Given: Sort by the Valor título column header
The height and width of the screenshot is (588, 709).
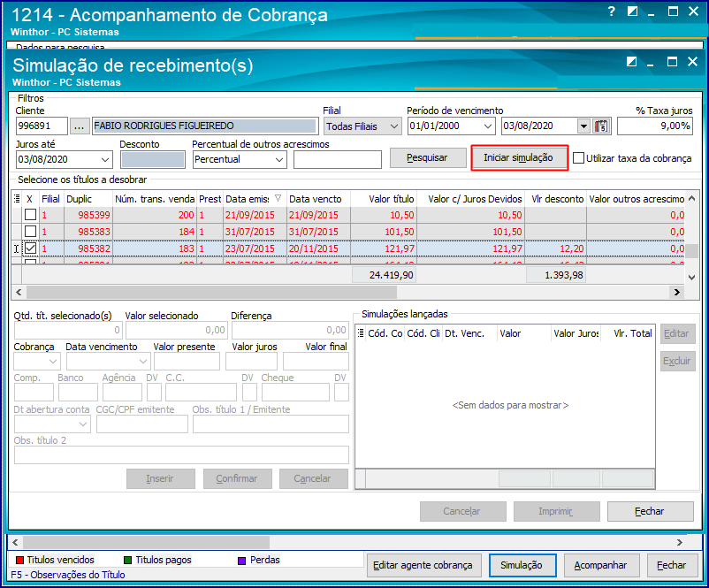Looking at the screenshot, I should point(384,199).
